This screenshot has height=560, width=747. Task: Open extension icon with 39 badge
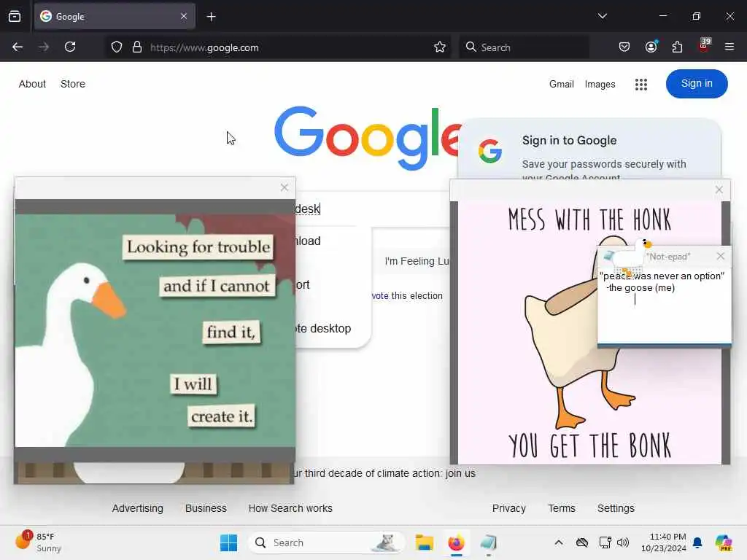click(x=704, y=45)
